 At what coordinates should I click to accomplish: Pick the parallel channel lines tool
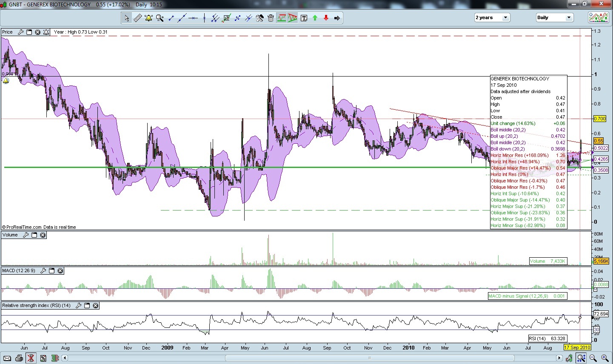pos(215,18)
